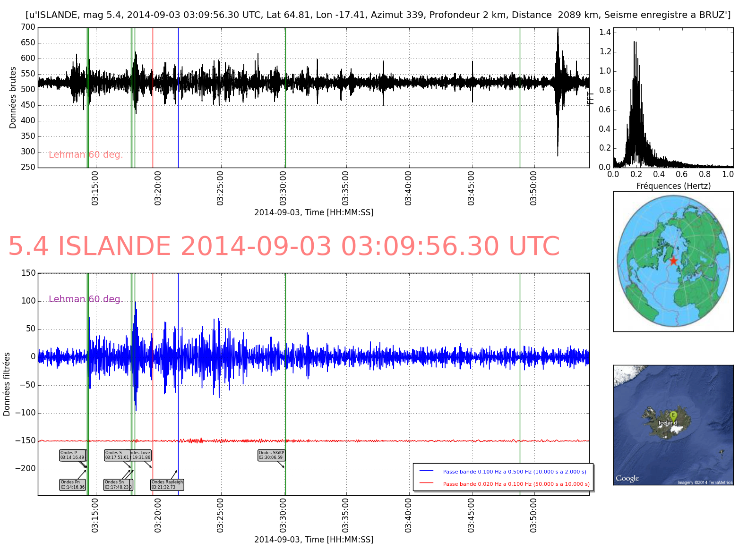Image resolution: width=756 pixels, height=550 pixels.
Task: Click the Données brutes y-axis label
Action: pyautogui.click(x=13, y=97)
